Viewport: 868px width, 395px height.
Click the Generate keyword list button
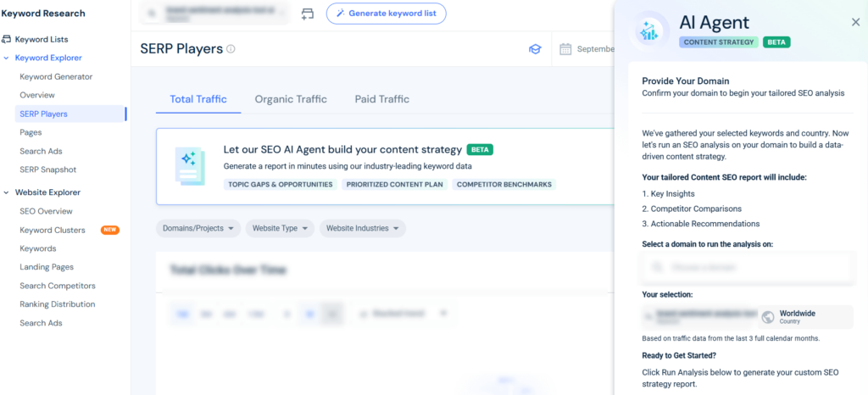pyautogui.click(x=386, y=14)
